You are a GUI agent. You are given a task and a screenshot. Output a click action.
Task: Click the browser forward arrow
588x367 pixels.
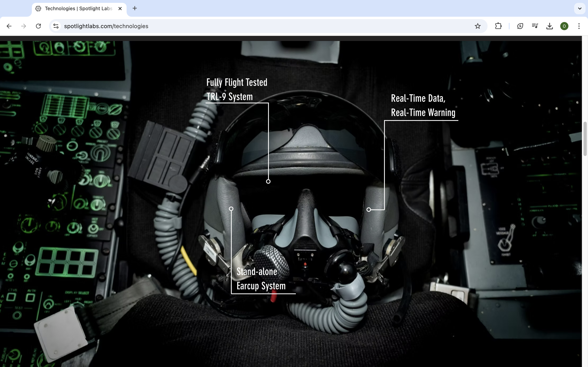pos(23,26)
